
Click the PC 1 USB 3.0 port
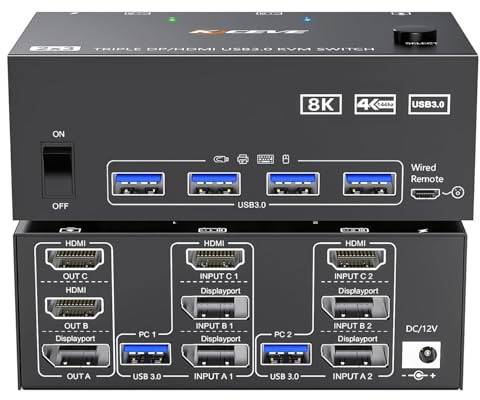coord(145,354)
